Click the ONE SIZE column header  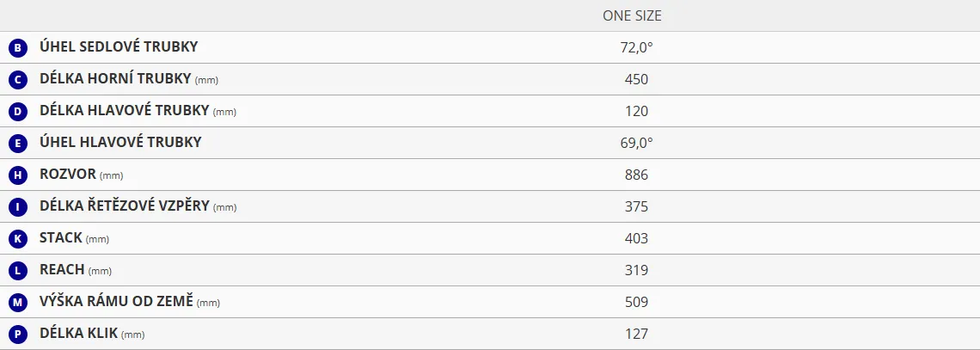tap(632, 16)
